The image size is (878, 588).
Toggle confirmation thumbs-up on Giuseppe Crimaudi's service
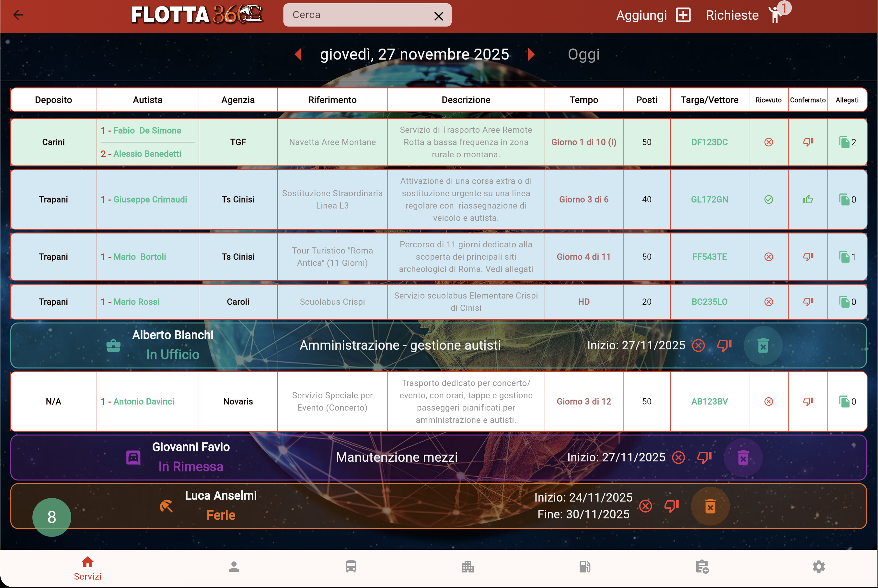(808, 199)
